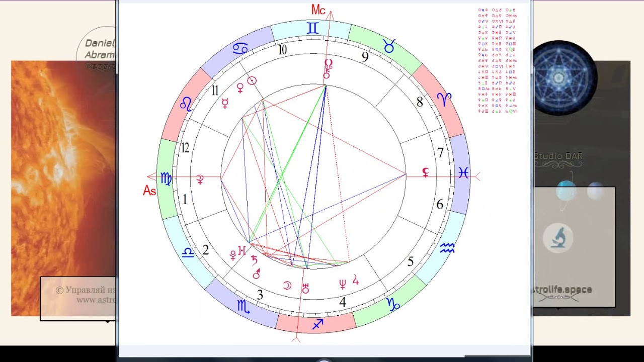Click house number 6
644x362 pixels.
(x=440, y=205)
